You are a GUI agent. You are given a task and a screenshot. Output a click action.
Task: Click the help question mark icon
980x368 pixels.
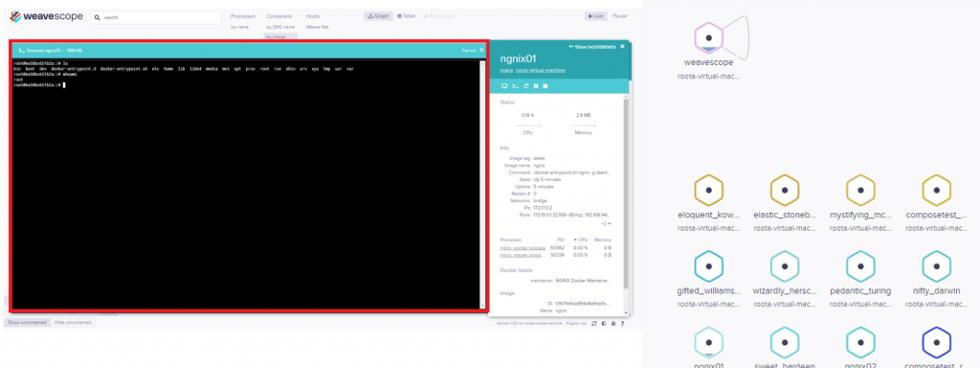623,323
